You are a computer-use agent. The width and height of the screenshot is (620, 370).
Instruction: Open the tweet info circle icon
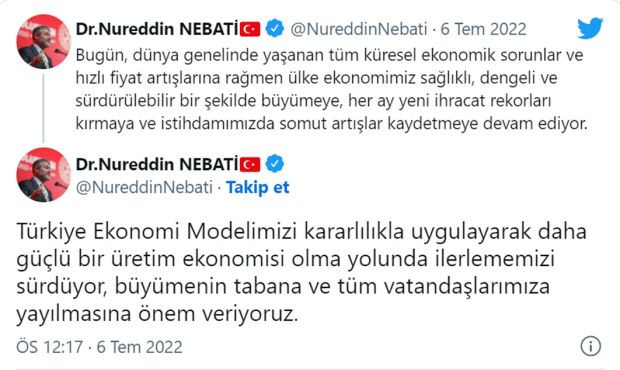591,346
